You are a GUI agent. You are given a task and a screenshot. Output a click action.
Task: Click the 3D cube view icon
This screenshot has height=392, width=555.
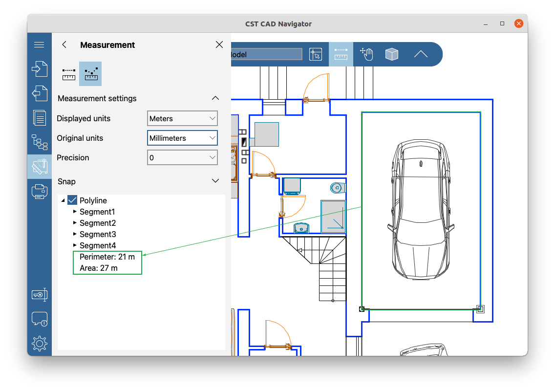392,54
